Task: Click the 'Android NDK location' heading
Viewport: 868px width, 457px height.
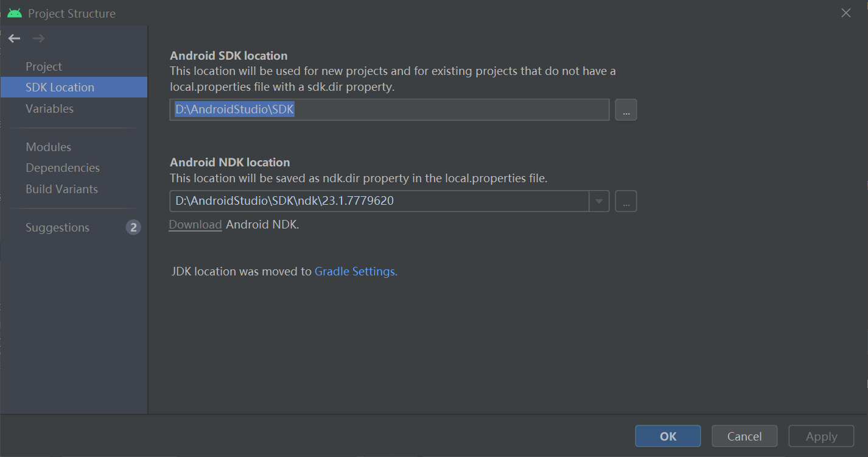Action: [x=230, y=162]
